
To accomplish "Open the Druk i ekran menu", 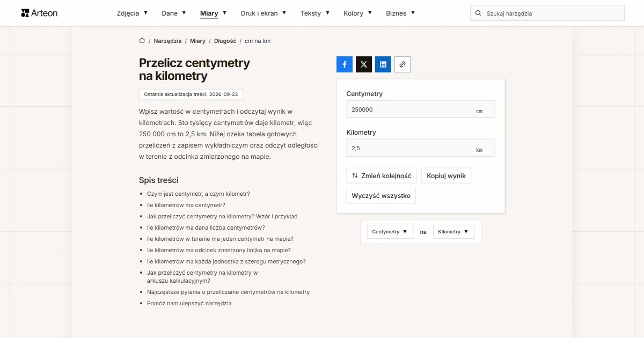I will 264,13.
